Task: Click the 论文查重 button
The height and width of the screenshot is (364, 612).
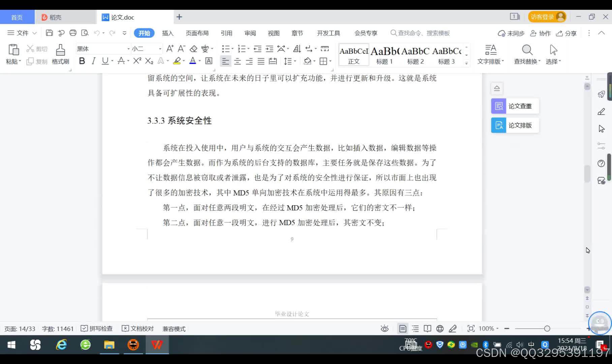Action: coord(515,106)
